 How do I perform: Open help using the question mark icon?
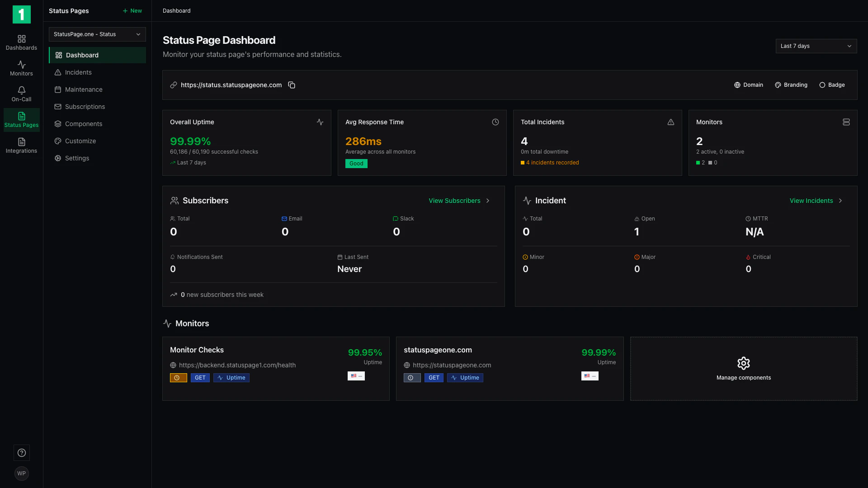click(21, 452)
